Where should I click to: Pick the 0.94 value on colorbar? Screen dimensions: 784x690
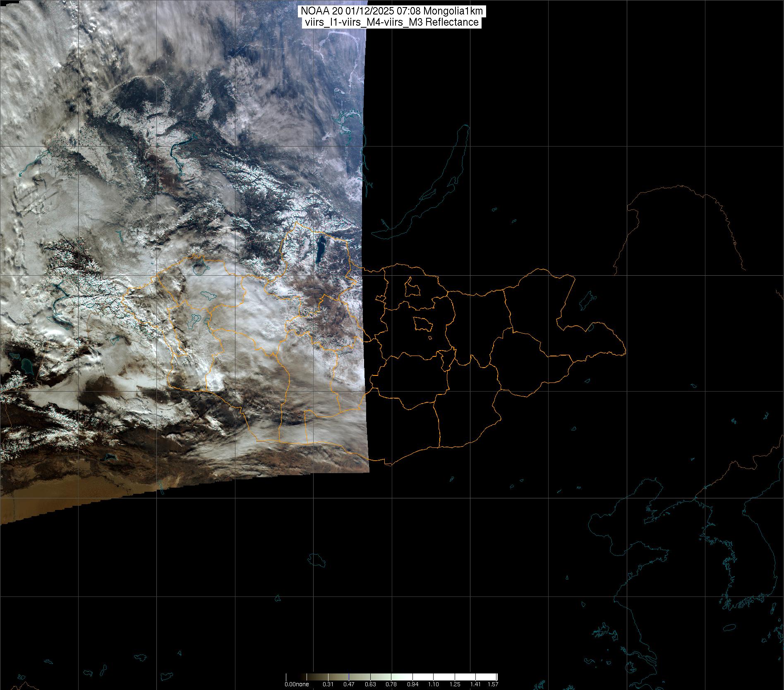412,684
